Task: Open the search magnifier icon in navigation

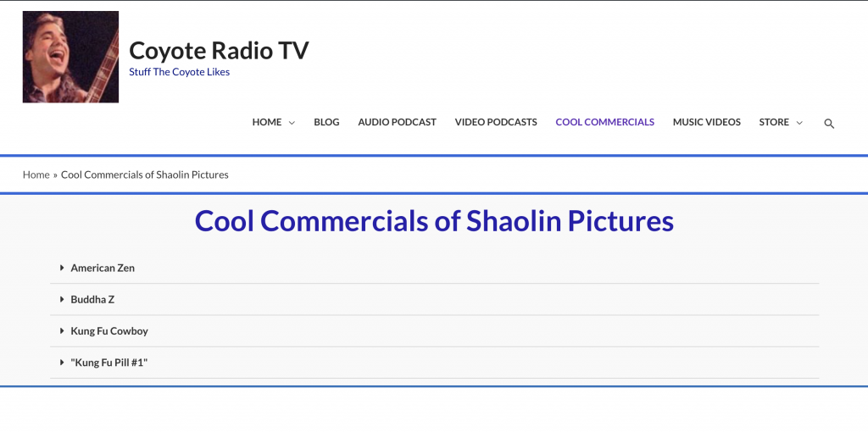Action: (829, 124)
